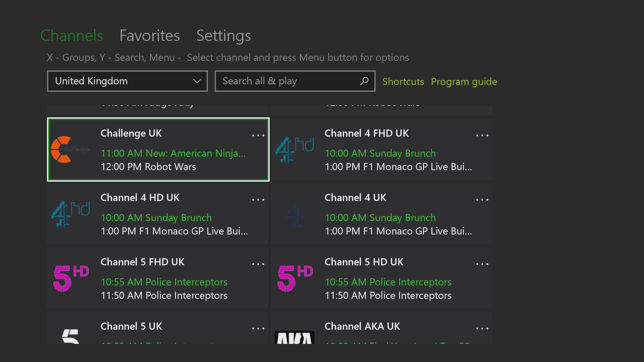Click the Channel AKA UK logo
The image size is (644, 362).
(x=294, y=337)
